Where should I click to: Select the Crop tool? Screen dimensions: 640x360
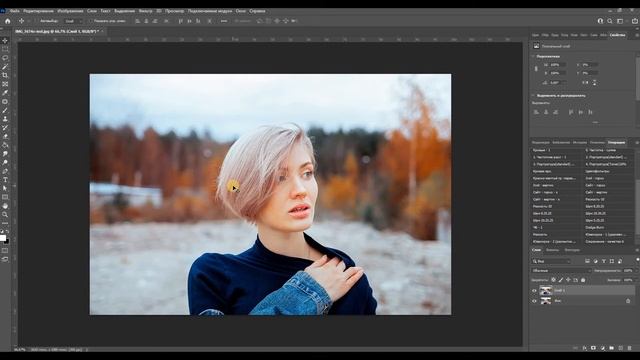pos(5,75)
